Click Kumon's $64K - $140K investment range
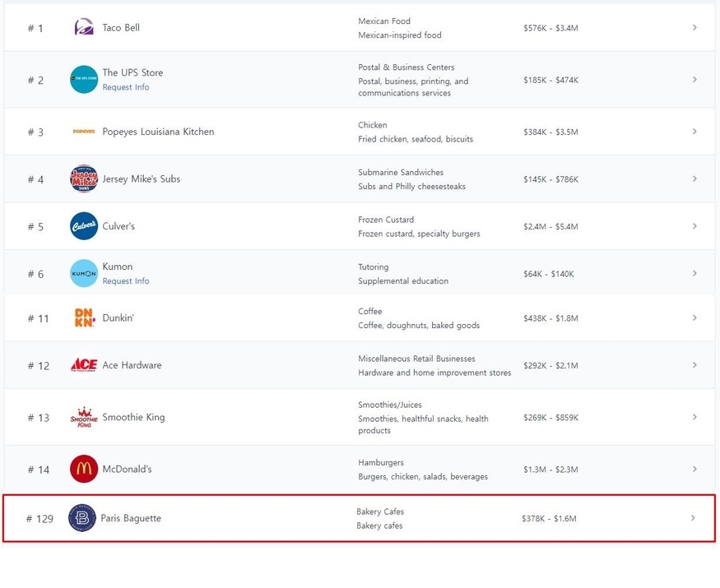The image size is (720, 588). (549, 274)
